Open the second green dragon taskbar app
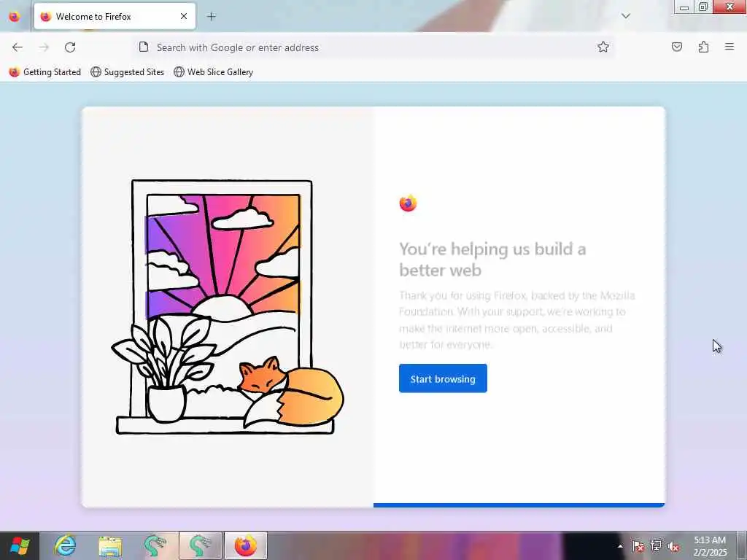The image size is (747, 560). coord(201,545)
